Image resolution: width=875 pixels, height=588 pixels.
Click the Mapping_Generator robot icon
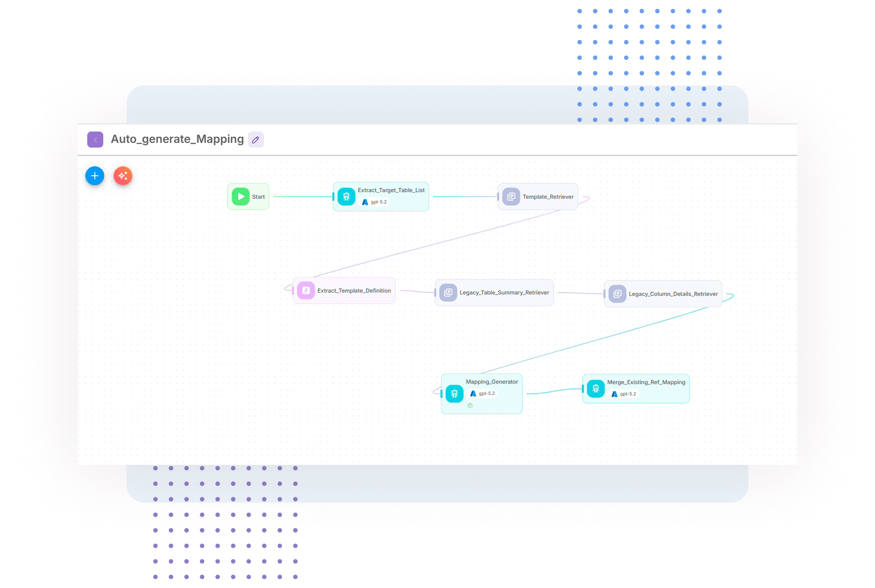pyautogui.click(x=454, y=394)
